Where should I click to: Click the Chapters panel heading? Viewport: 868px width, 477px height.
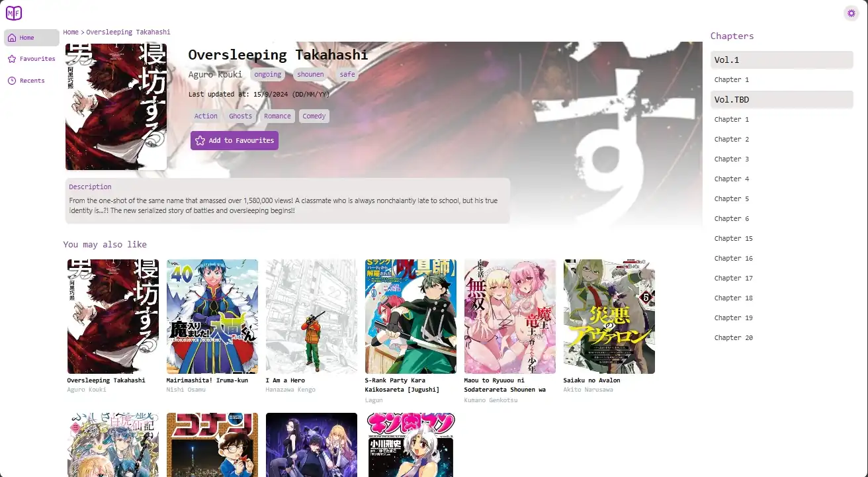[x=732, y=36]
